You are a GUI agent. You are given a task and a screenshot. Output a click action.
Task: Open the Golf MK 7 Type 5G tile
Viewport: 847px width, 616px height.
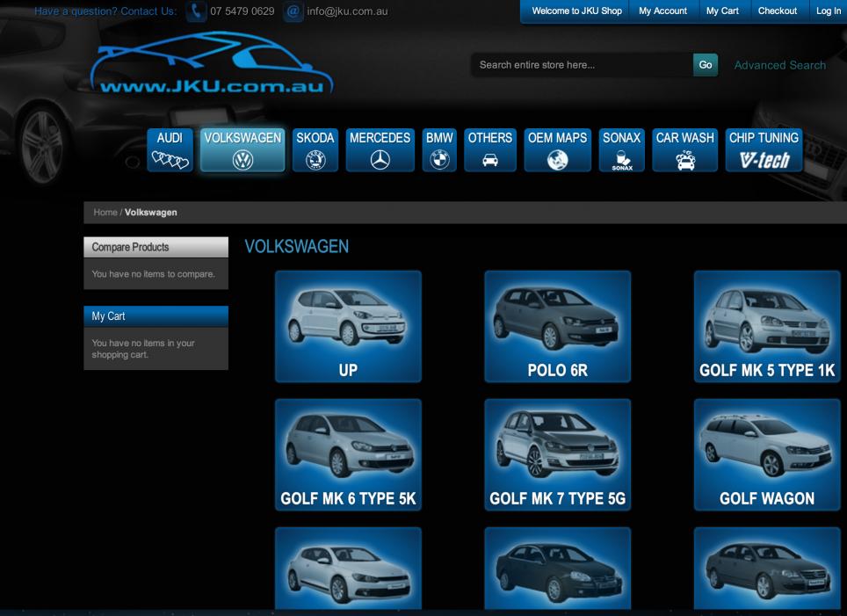point(557,454)
